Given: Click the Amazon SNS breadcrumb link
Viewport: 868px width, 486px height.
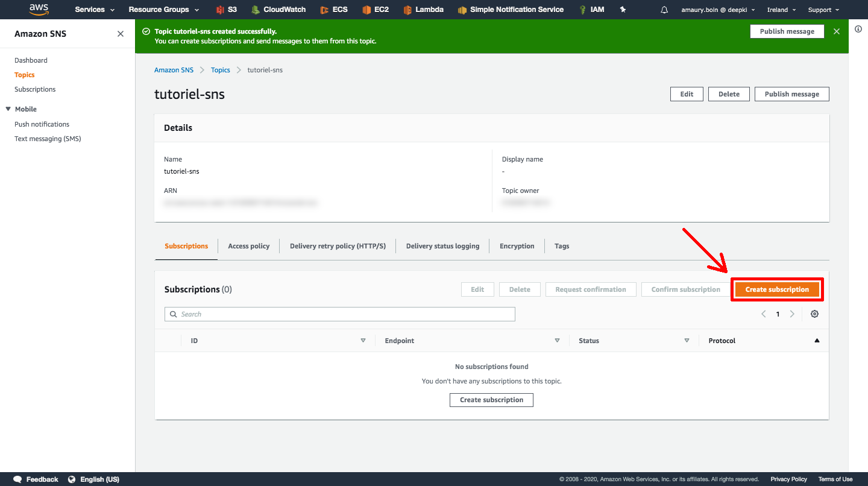Looking at the screenshot, I should [x=174, y=70].
